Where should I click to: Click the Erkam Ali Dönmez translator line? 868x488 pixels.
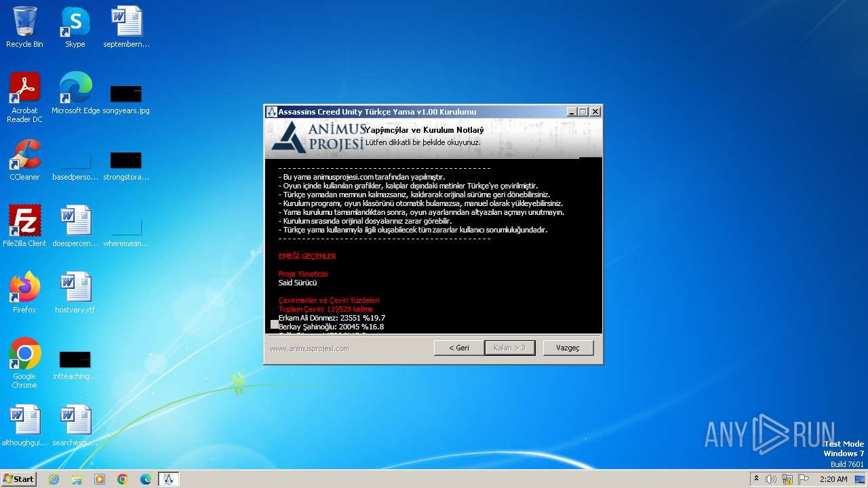[x=332, y=318]
